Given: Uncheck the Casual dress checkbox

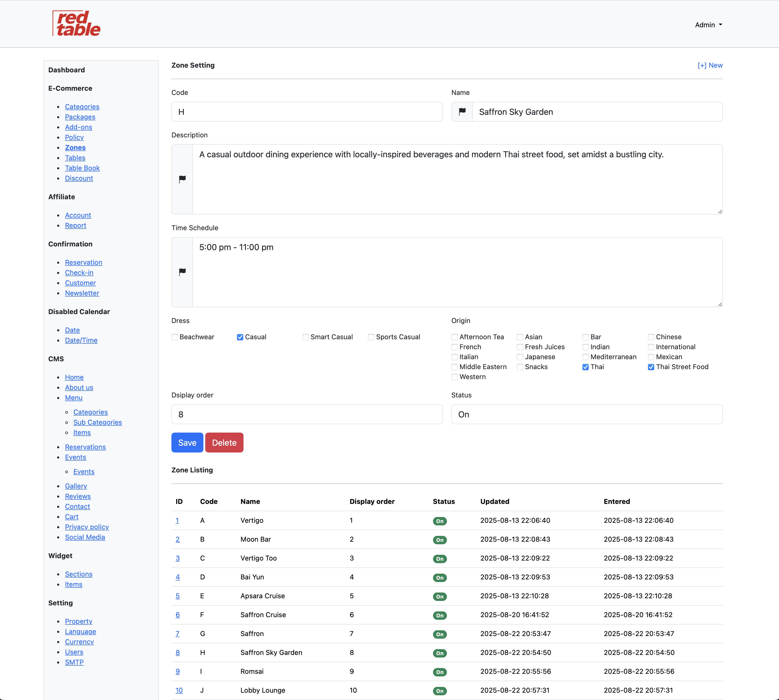Looking at the screenshot, I should 240,337.
